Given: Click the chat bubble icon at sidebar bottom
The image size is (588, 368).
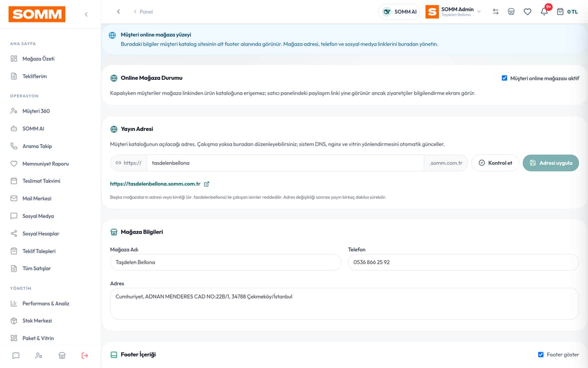Looking at the screenshot, I should (16, 356).
